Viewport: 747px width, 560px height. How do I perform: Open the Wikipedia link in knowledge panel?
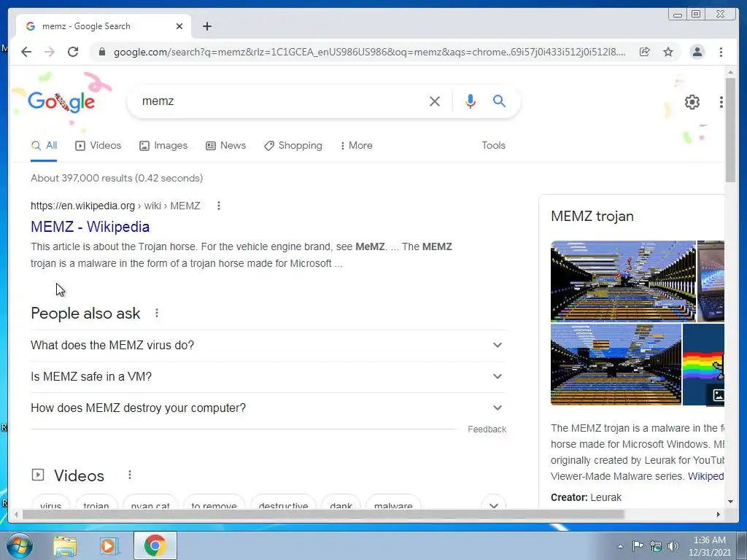[x=706, y=476]
